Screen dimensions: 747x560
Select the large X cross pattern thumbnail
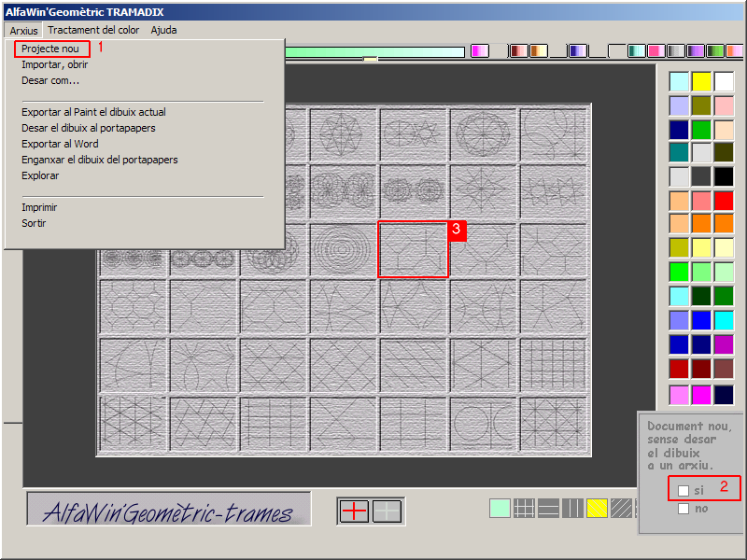tap(343, 423)
